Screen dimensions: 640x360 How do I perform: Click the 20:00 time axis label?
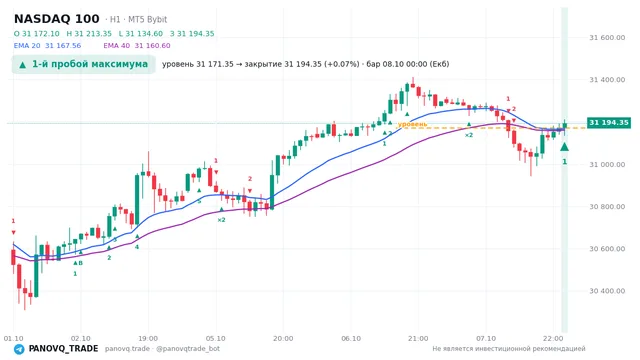(283, 339)
